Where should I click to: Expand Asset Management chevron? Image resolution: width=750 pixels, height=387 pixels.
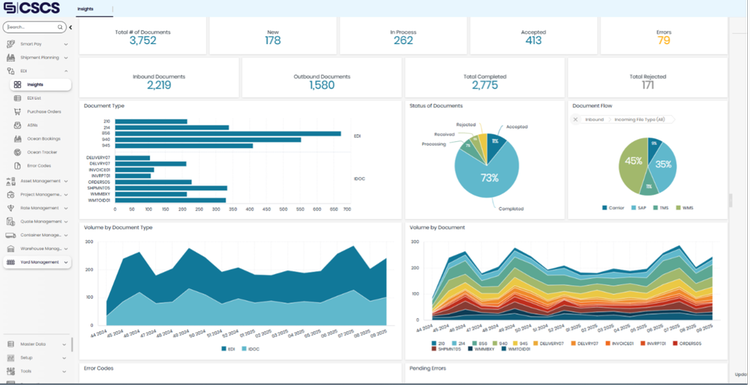pos(66,181)
